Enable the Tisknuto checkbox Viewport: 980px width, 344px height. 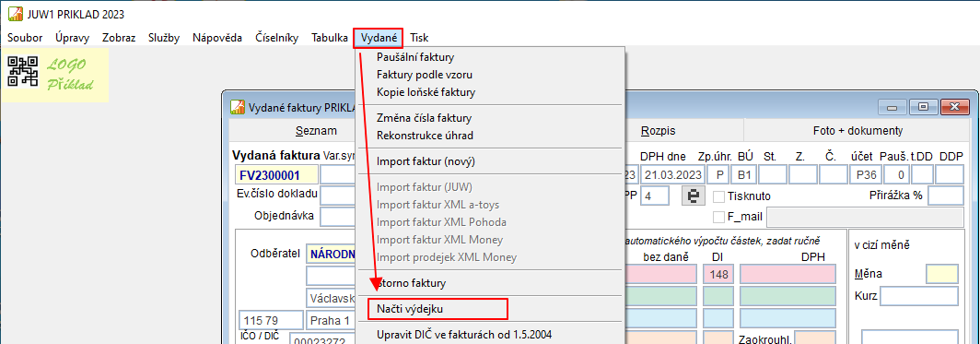[718, 196]
